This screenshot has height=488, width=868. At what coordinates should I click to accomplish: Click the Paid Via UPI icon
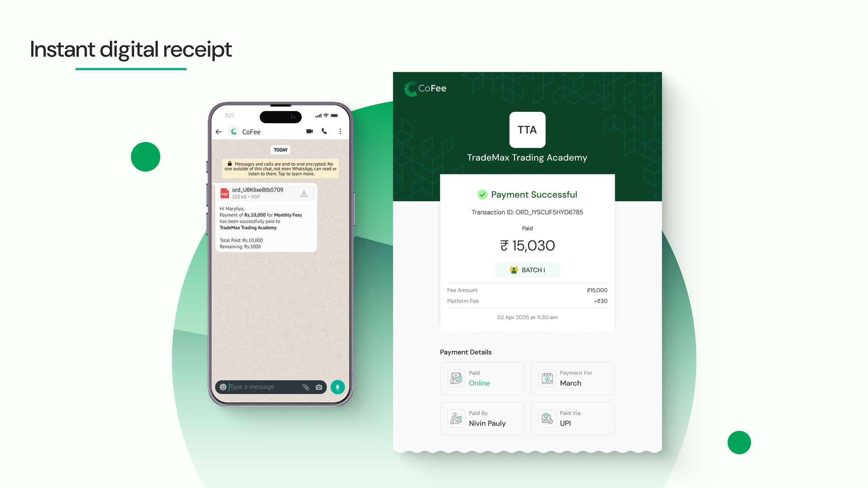[546, 418]
